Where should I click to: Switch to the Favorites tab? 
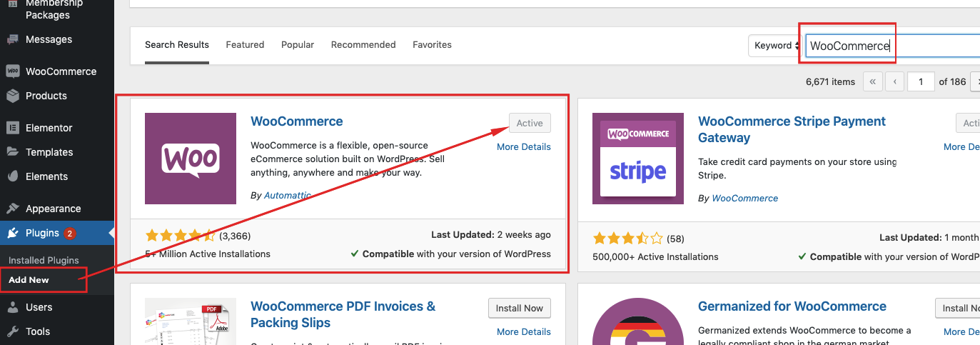(432, 44)
